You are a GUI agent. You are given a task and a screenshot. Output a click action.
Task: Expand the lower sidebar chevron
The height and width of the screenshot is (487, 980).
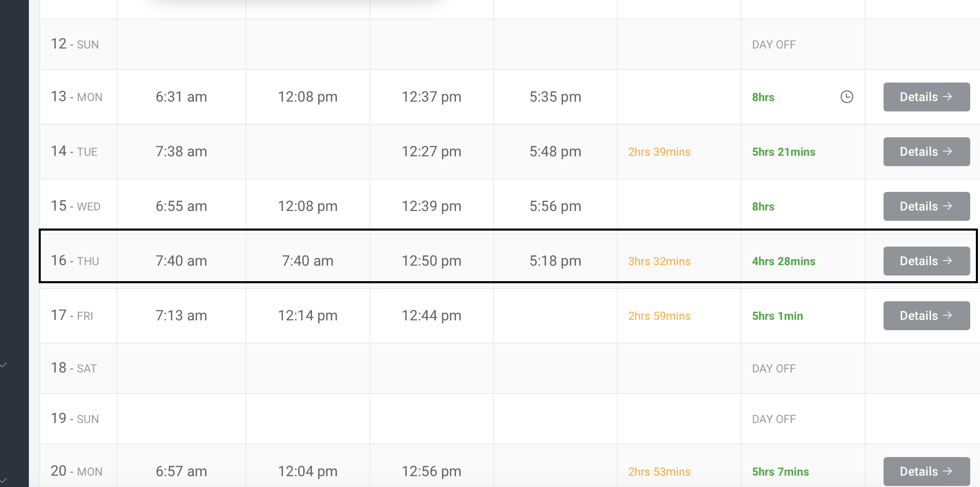point(4,481)
